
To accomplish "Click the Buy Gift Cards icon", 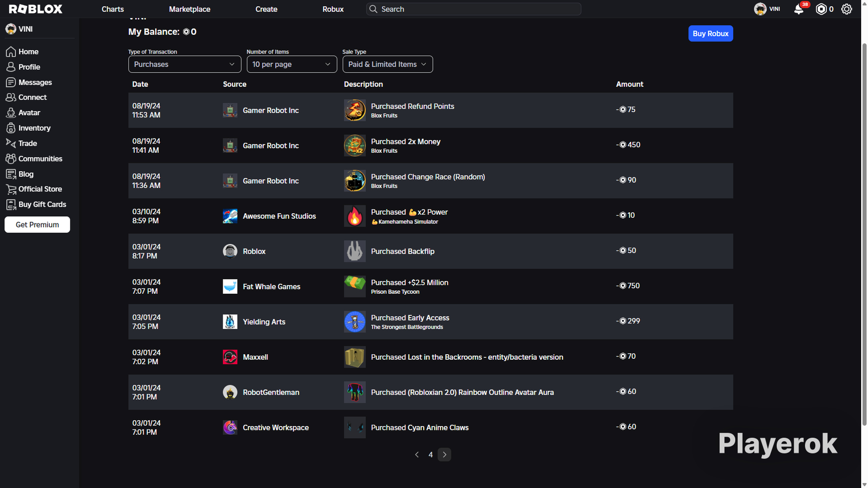I will click(x=11, y=204).
